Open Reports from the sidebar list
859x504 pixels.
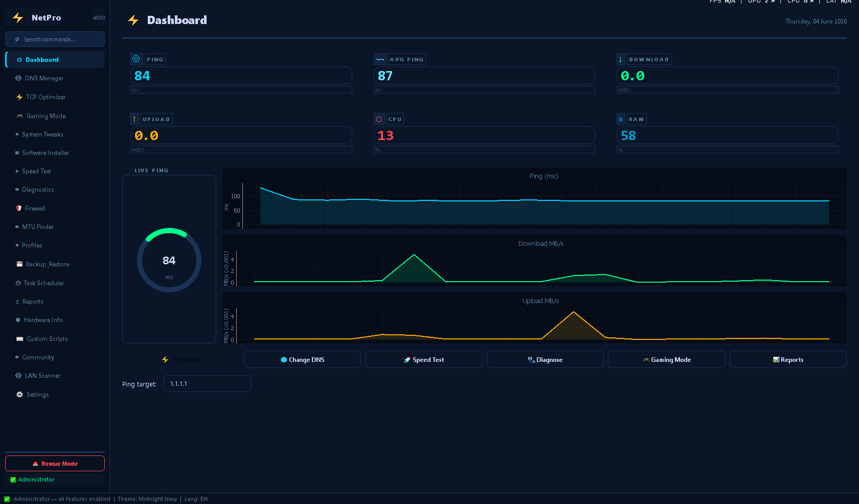tap(55, 302)
